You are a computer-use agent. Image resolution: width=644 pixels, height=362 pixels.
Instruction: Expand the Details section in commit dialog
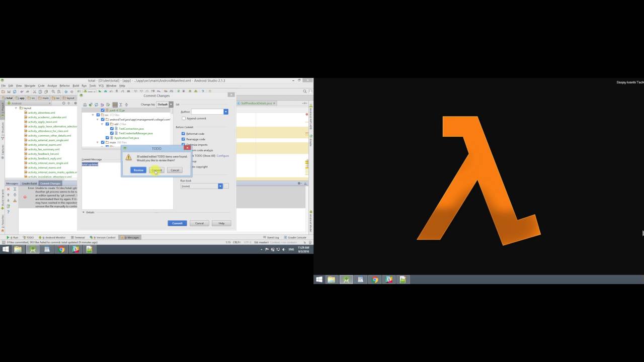[84, 212]
